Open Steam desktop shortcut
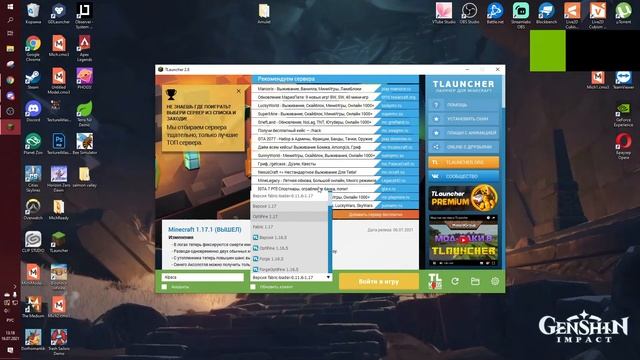 coord(33,80)
